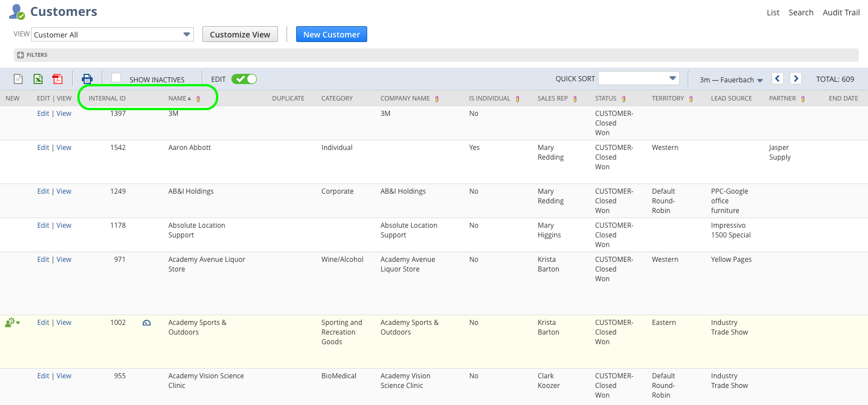Export the list as a PDF
868x405 pixels.
click(57, 78)
